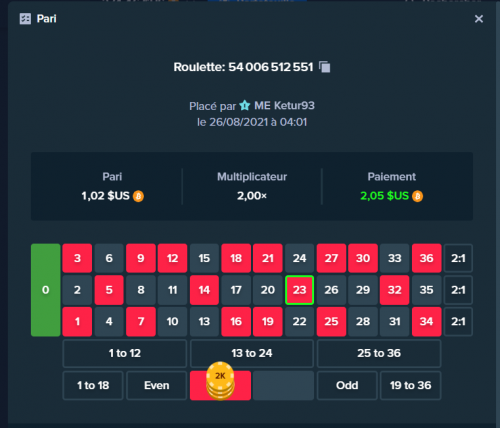Image resolution: width=500 pixels, height=428 pixels.
Task: Select the 19 to 36 bet
Action: 411,385
